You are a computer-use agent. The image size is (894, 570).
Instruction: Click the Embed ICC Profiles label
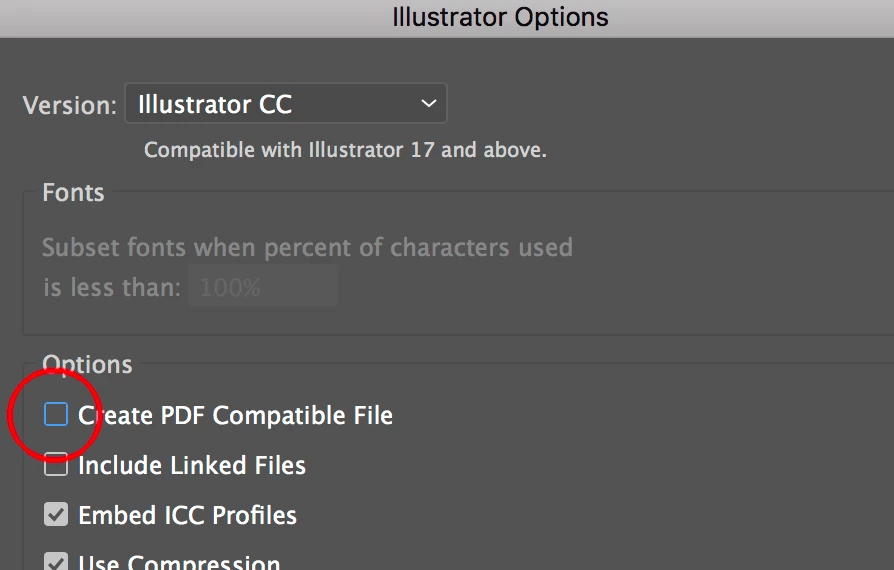click(187, 515)
